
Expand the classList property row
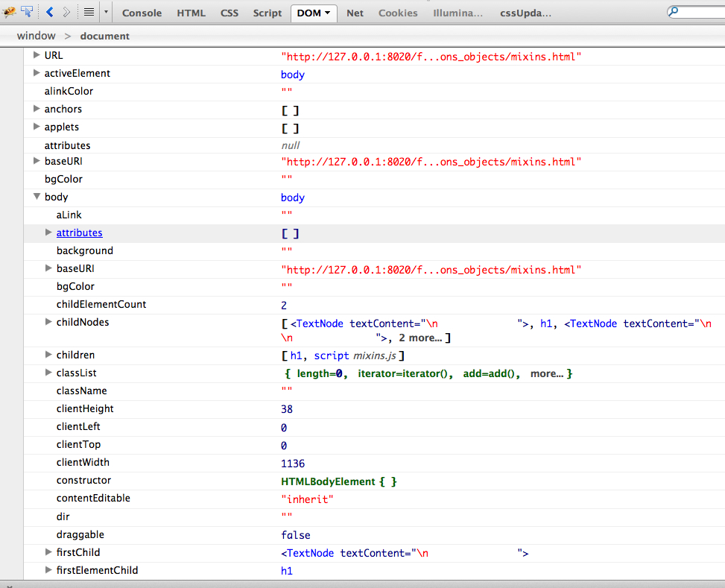[x=48, y=373]
